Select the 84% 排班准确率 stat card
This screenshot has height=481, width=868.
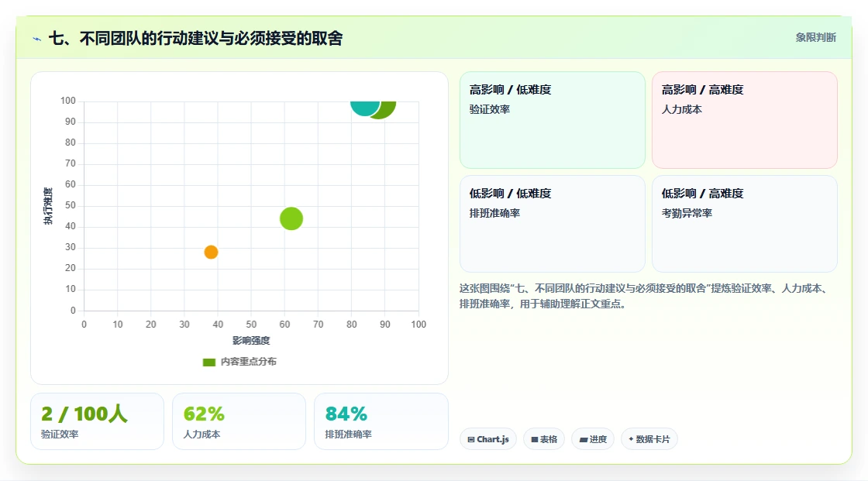click(381, 421)
